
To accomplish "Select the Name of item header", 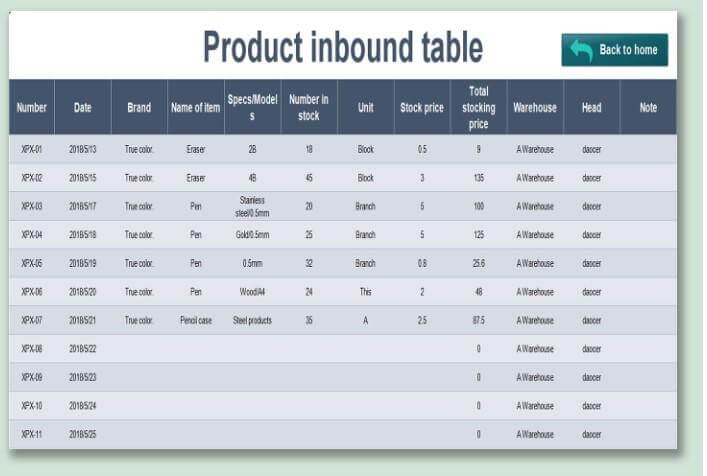I will (196, 107).
